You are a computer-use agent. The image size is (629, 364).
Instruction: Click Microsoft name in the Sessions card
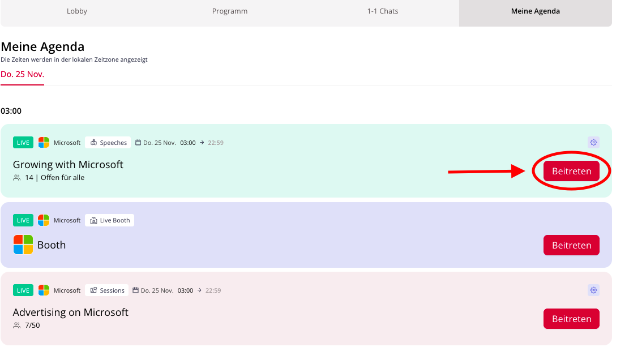click(x=67, y=290)
